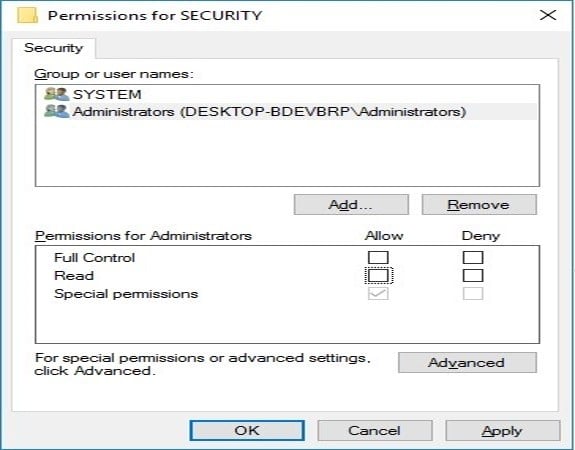Click the Cancel button
The width and height of the screenshot is (575, 450).
pyautogui.click(x=375, y=431)
